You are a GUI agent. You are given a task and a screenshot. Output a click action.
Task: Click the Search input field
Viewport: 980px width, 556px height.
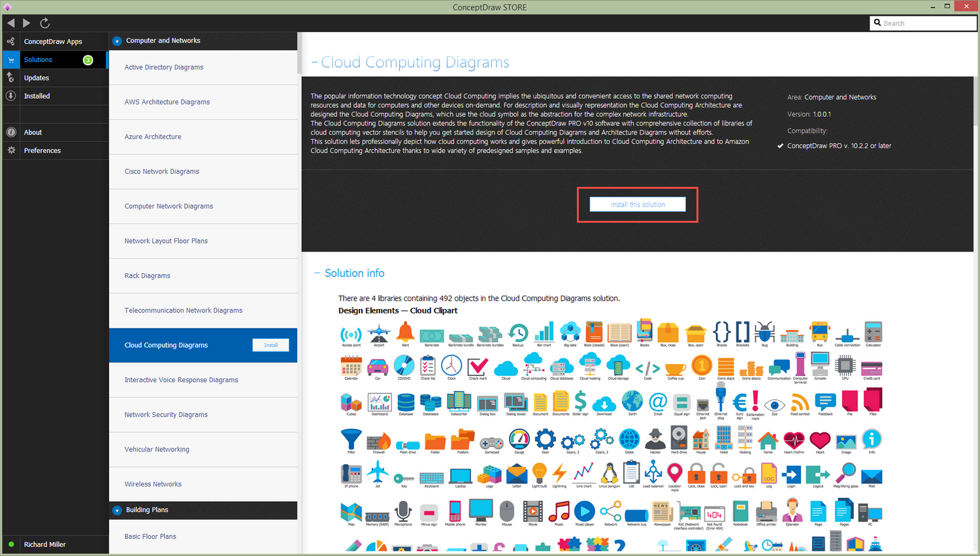(x=923, y=24)
